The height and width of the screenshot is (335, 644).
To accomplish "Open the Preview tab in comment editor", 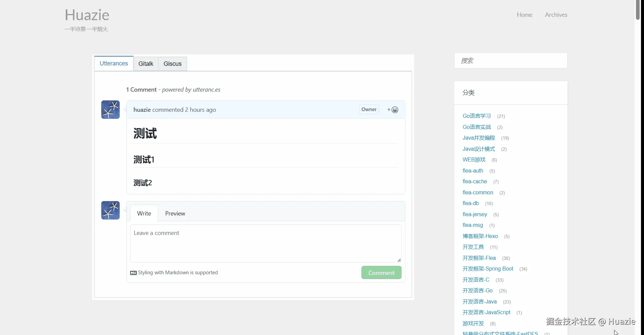I will [175, 213].
